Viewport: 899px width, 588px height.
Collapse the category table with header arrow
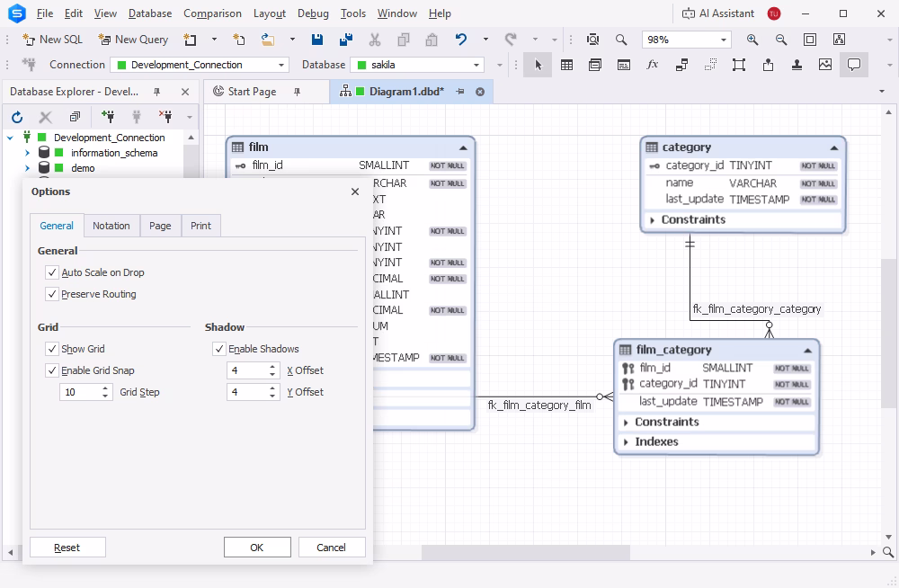834,148
